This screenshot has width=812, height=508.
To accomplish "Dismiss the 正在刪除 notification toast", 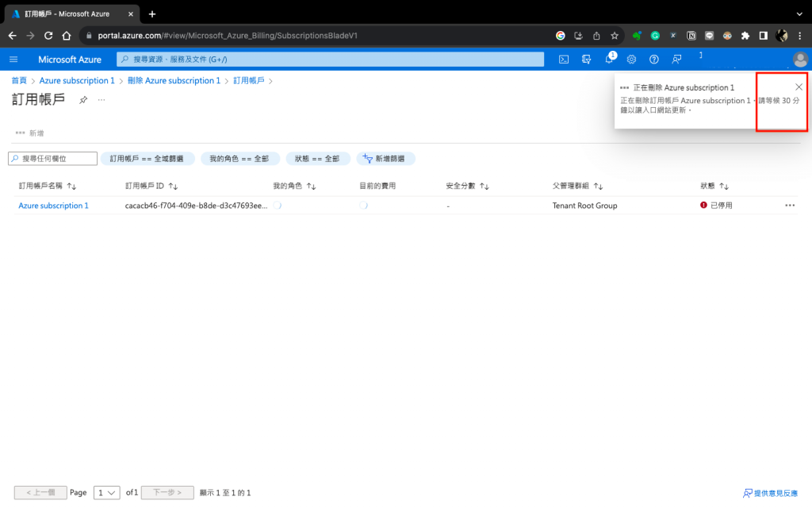I will [799, 87].
